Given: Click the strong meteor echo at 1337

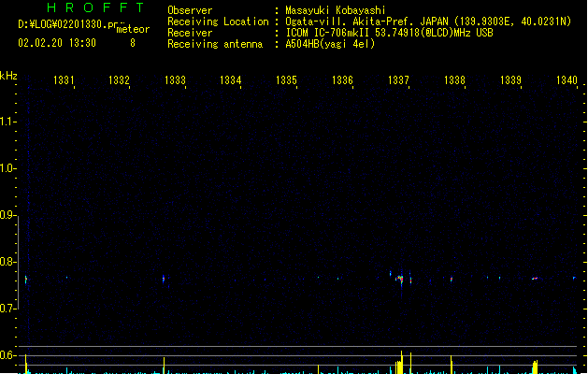Looking at the screenshot, I should tap(400, 280).
